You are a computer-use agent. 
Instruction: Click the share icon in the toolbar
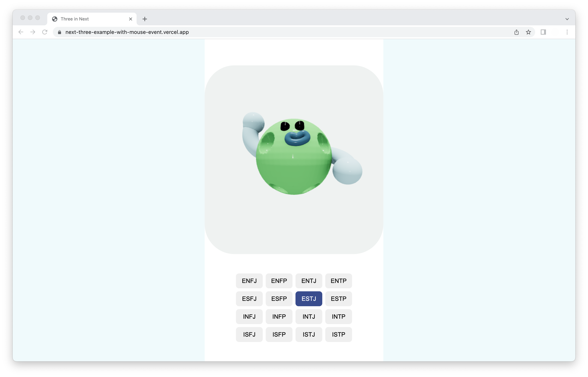point(516,32)
